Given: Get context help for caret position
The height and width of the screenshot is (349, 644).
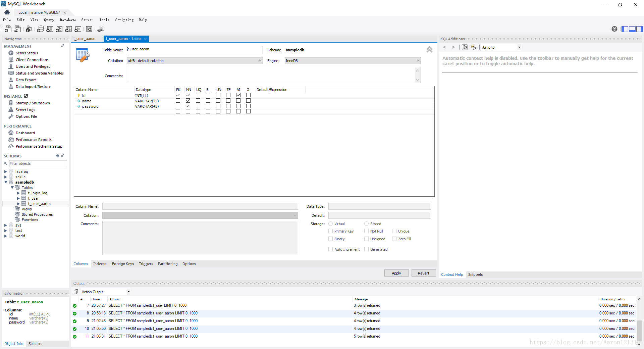Looking at the screenshot, I should pos(465,47).
